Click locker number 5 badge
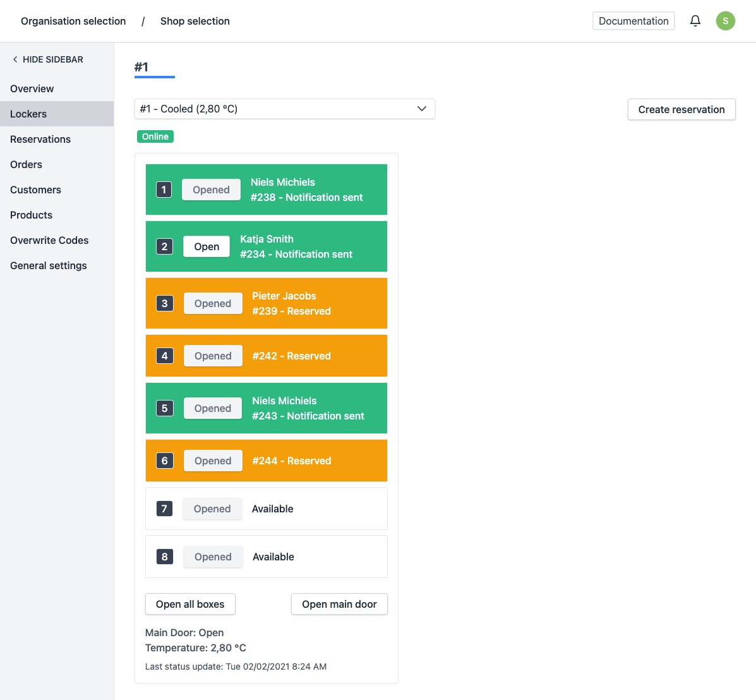Viewport: 756px width, 700px height. 164,408
